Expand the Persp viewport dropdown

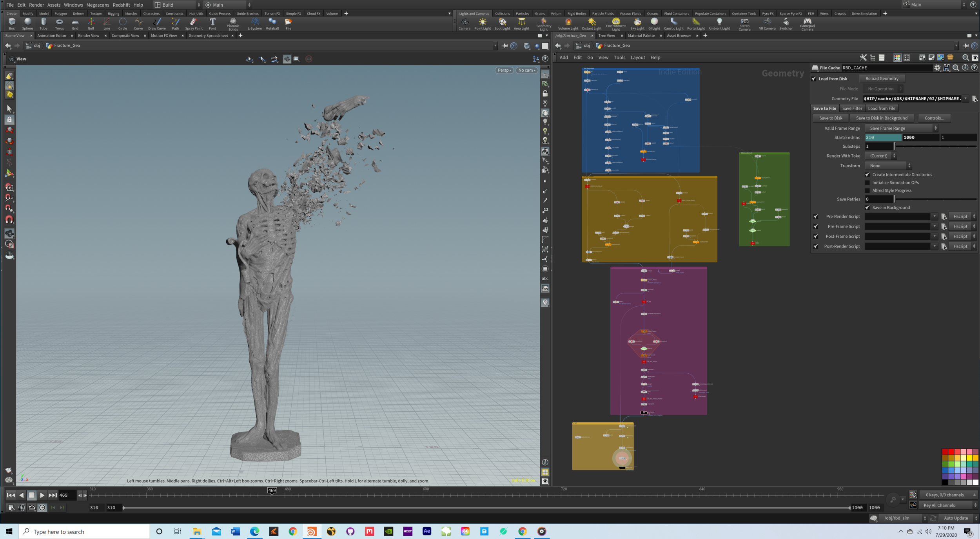coord(504,71)
